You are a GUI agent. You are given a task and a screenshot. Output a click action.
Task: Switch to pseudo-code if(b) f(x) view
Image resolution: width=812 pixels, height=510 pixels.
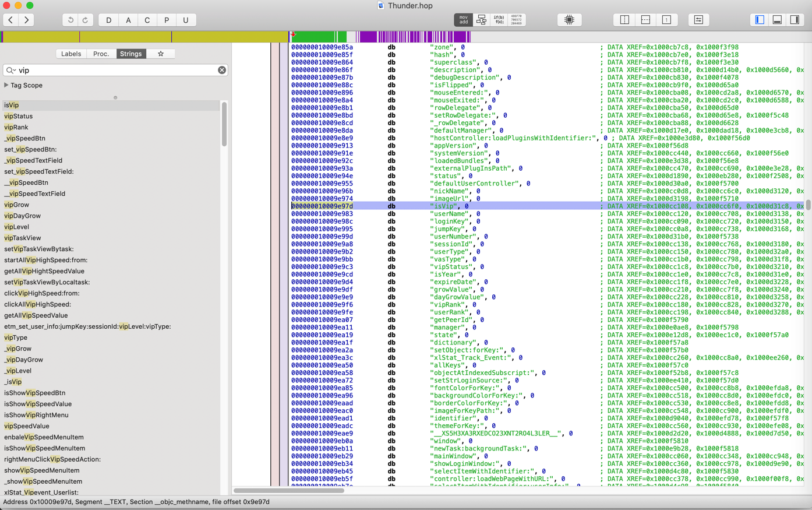(499, 20)
